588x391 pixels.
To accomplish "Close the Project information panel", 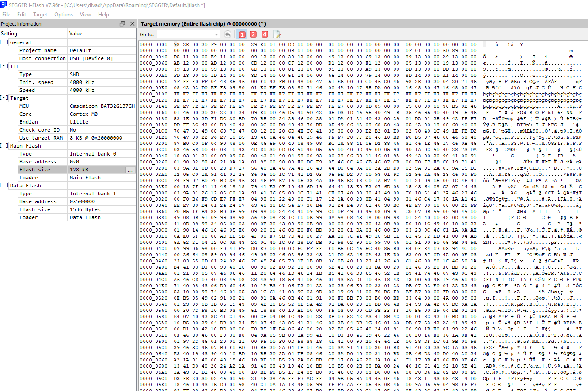I will [132, 24].
